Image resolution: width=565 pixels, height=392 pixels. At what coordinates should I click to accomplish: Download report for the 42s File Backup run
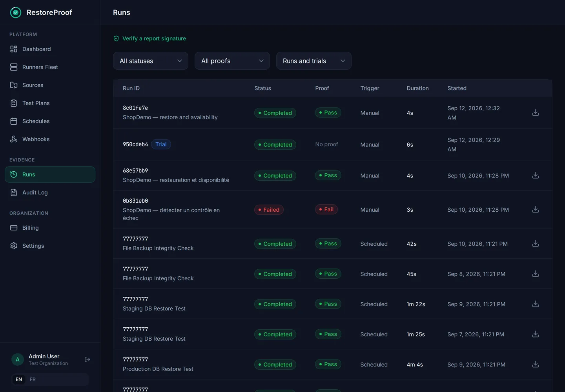536,244
